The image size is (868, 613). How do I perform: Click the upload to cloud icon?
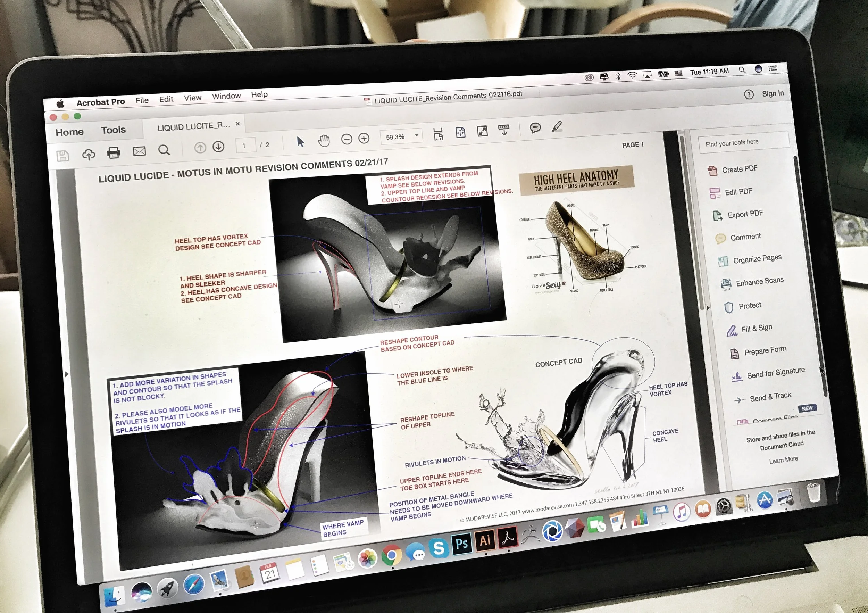(x=89, y=154)
